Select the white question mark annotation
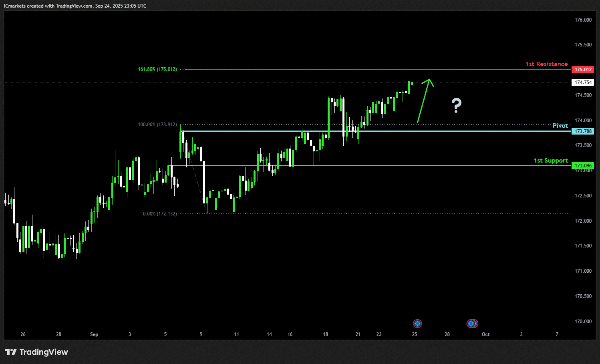This screenshot has height=364, width=600. 456,105
